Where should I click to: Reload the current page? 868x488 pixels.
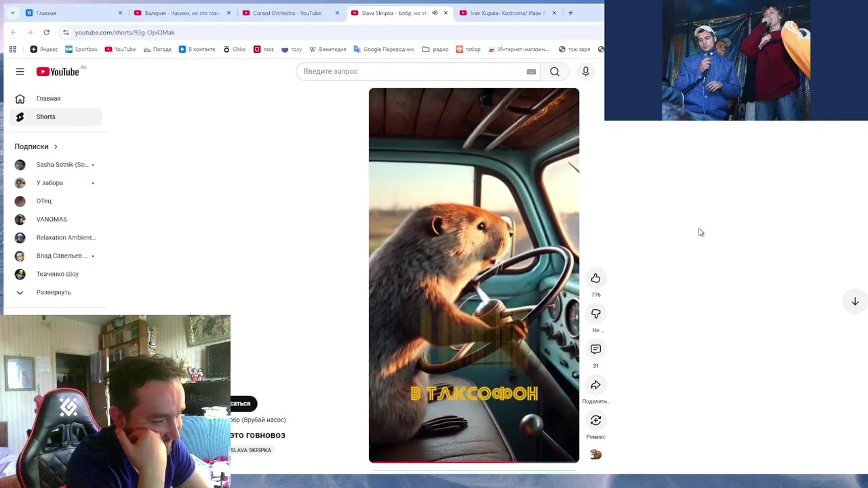(x=46, y=32)
